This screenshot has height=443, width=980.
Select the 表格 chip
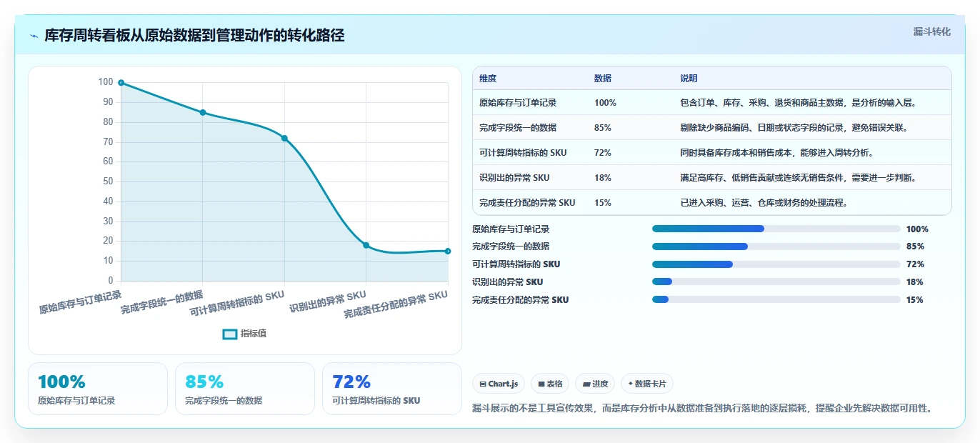pos(550,384)
